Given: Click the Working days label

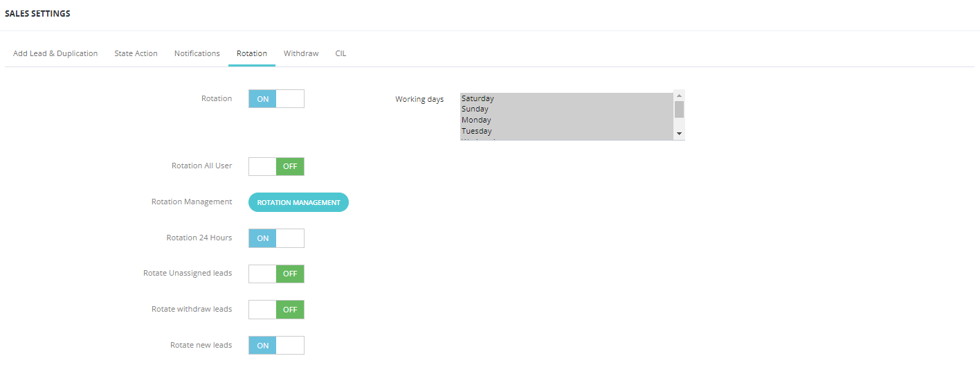Looking at the screenshot, I should (419, 99).
